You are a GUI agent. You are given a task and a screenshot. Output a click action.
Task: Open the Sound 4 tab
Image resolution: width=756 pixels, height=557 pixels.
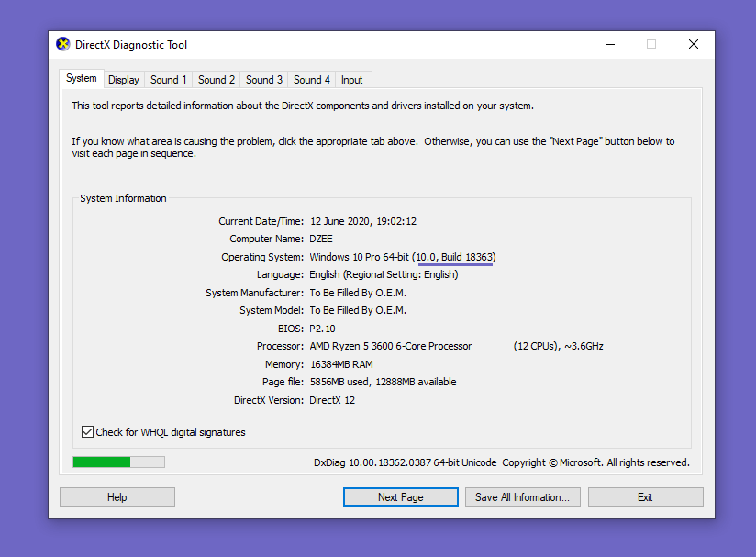[311, 80]
